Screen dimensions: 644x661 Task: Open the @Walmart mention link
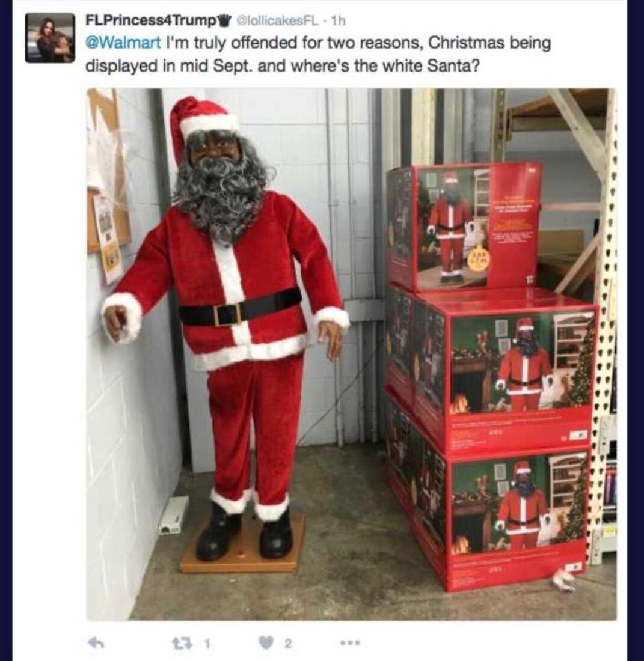[x=123, y=43]
